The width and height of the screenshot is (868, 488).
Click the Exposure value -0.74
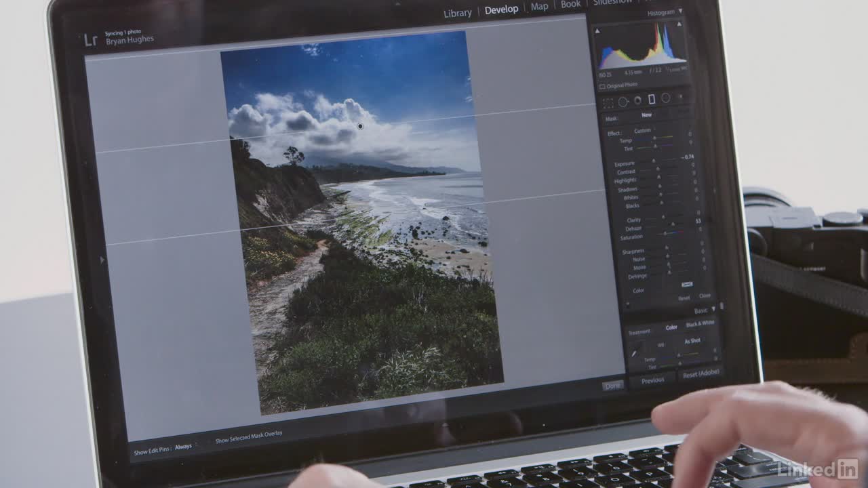(688, 157)
